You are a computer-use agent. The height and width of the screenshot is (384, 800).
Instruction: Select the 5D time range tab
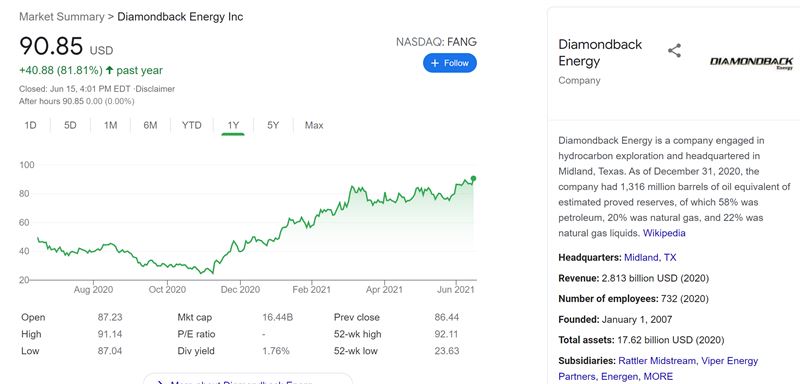70,125
